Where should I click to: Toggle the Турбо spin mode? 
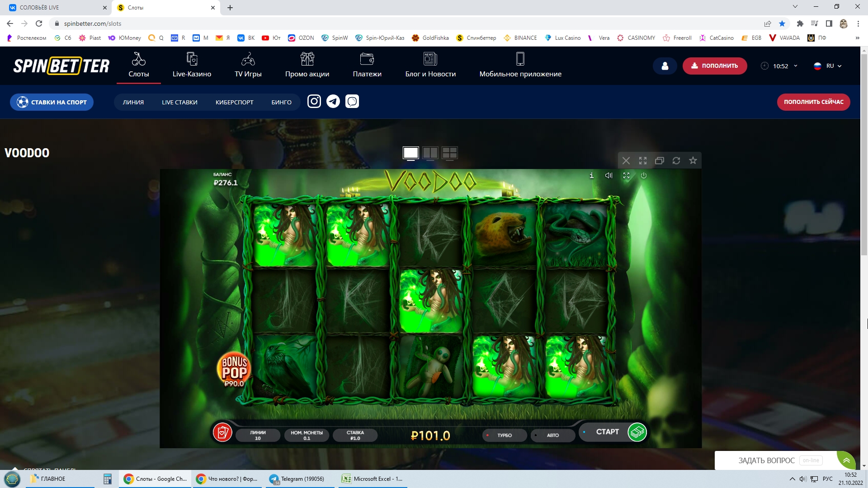504,435
